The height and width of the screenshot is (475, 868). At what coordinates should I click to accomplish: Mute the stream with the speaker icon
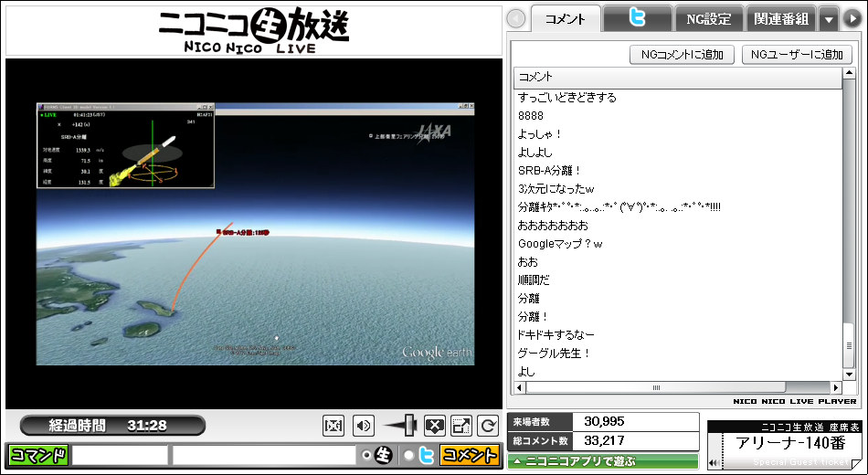[363, 426]
